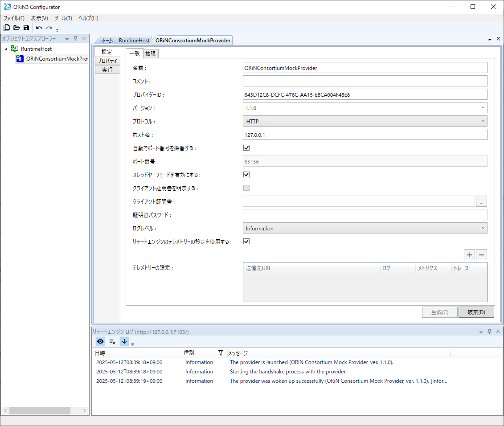Select the ORiNConsortiumMockProvider document tab
Screen dimensions: 504x426
193,40
